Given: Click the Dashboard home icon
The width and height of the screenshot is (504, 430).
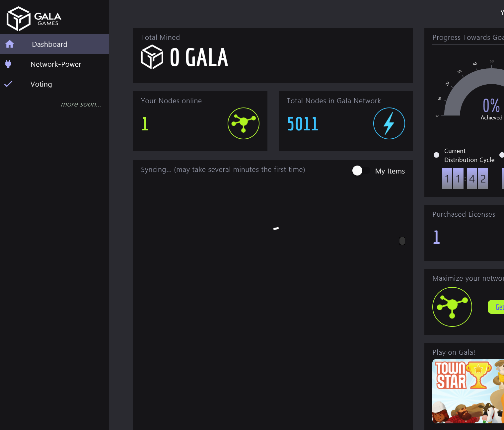Looking at the screenshot, I should 10,44.
